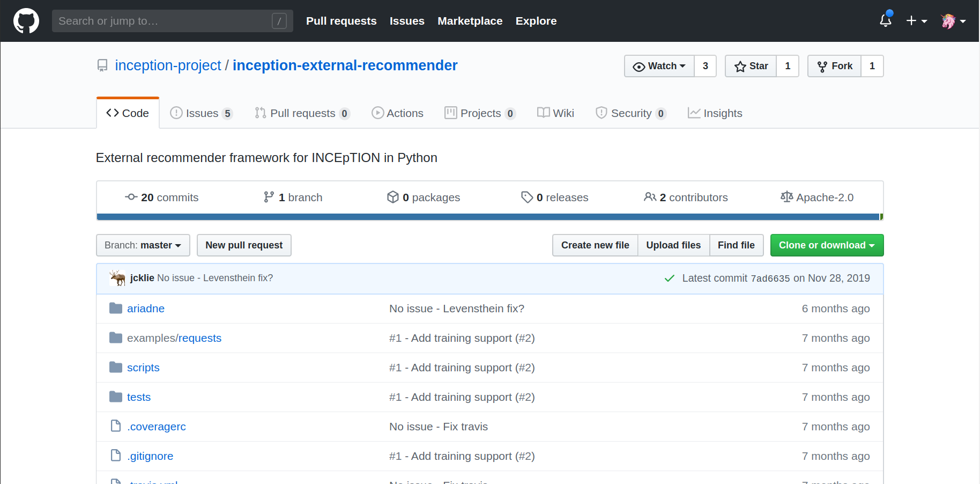Click New pull request button
980x484 pixels.
click(x=244, y=245)
